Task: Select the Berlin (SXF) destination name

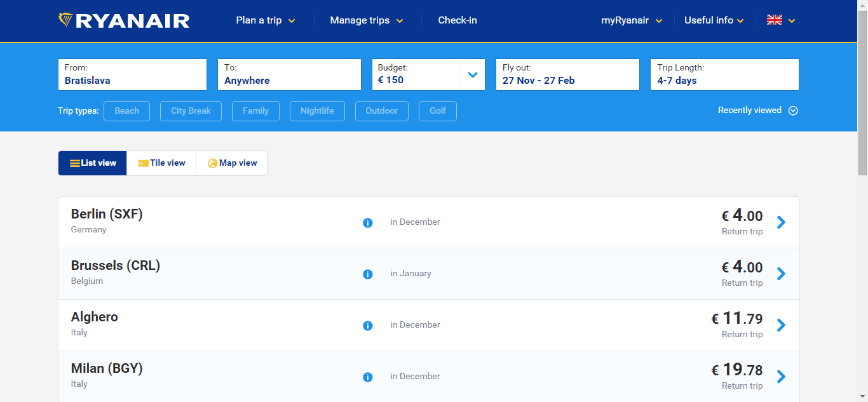Action: click(107, 214)
